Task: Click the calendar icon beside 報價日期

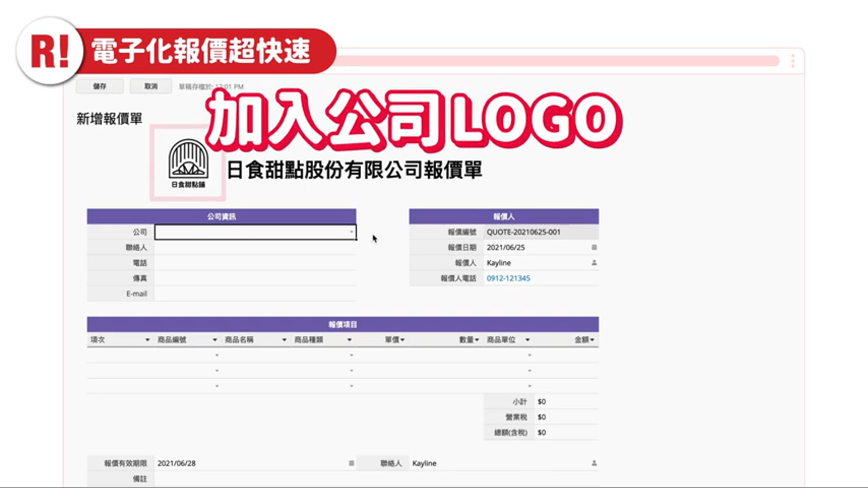Action: pos(594,248)
